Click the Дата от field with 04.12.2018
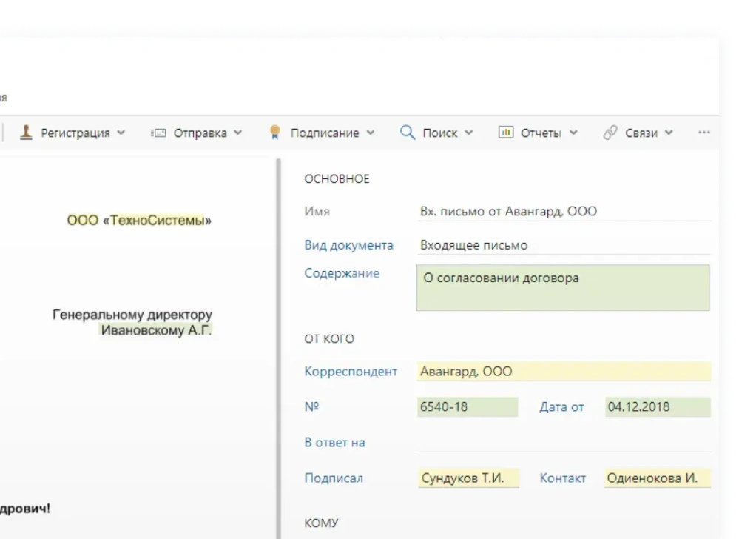756x539 pixels. pos(657,406)
